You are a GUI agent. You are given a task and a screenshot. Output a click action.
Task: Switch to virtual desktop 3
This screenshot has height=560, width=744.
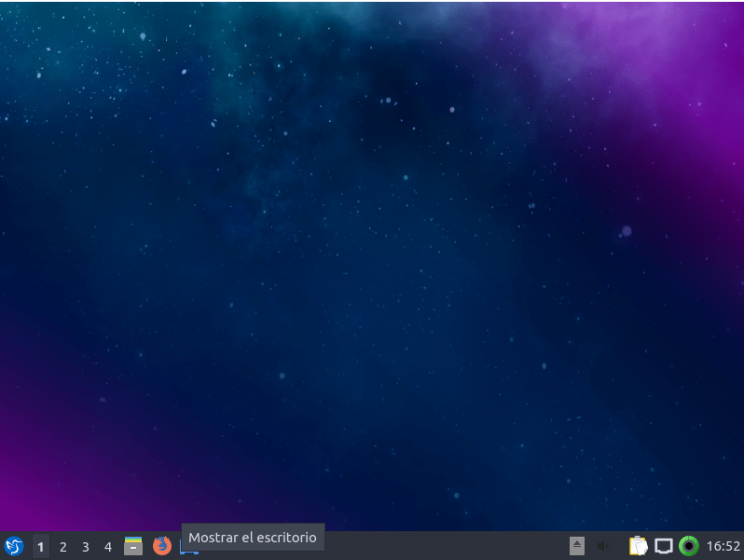point(86,547)
